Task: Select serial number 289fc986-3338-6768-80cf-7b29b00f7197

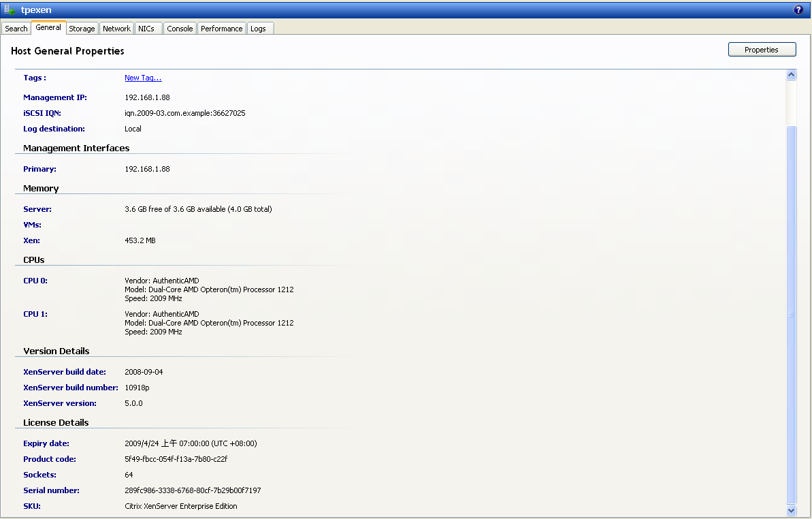Action: [193, 490]
